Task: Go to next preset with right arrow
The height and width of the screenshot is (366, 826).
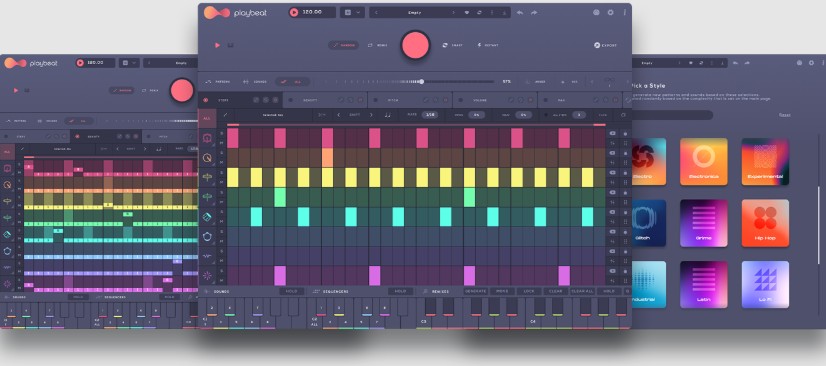Action: coord(453,12)
